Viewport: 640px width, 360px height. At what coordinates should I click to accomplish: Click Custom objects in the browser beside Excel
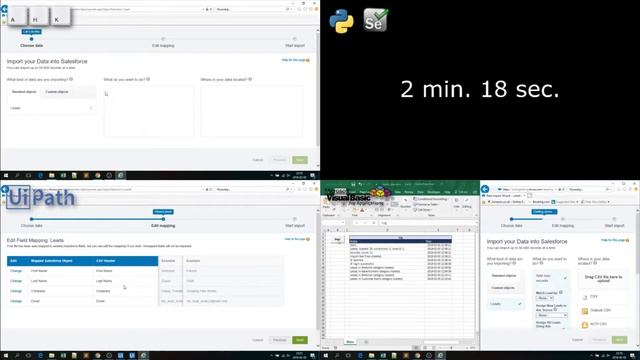[x=503, y=288]
